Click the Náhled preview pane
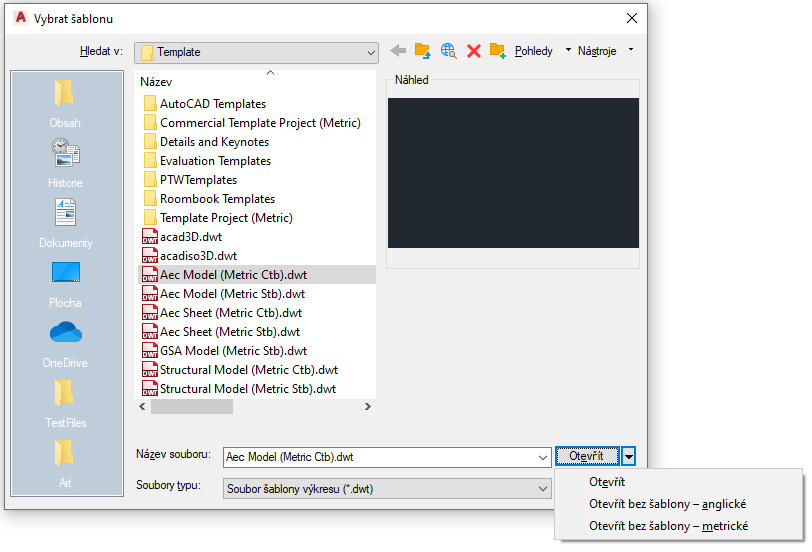 click(x=513, y=173)
